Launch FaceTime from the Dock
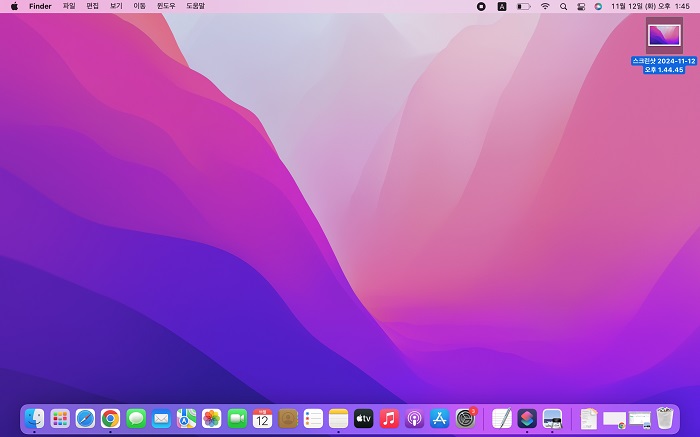The width and height of the screenshot is (700, 437). [x=237, y=419]
